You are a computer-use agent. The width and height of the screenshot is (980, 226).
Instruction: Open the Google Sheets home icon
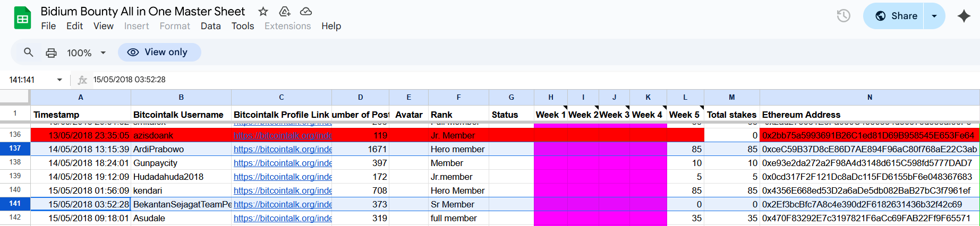point(22,18)
